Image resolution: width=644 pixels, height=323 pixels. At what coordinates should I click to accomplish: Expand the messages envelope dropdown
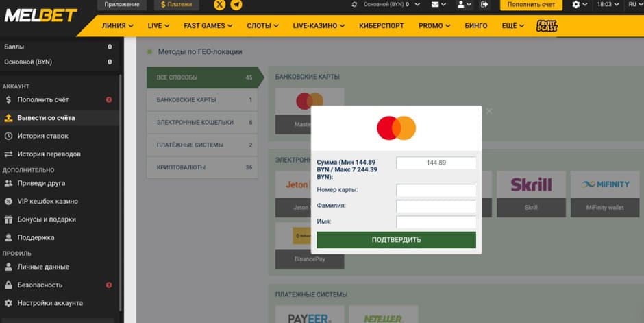pos(438,5)
